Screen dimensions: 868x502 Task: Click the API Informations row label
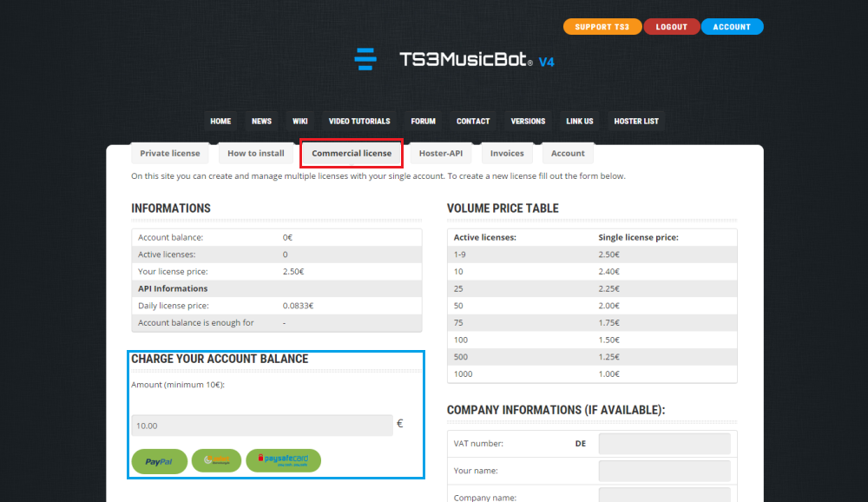coord(173,288)
